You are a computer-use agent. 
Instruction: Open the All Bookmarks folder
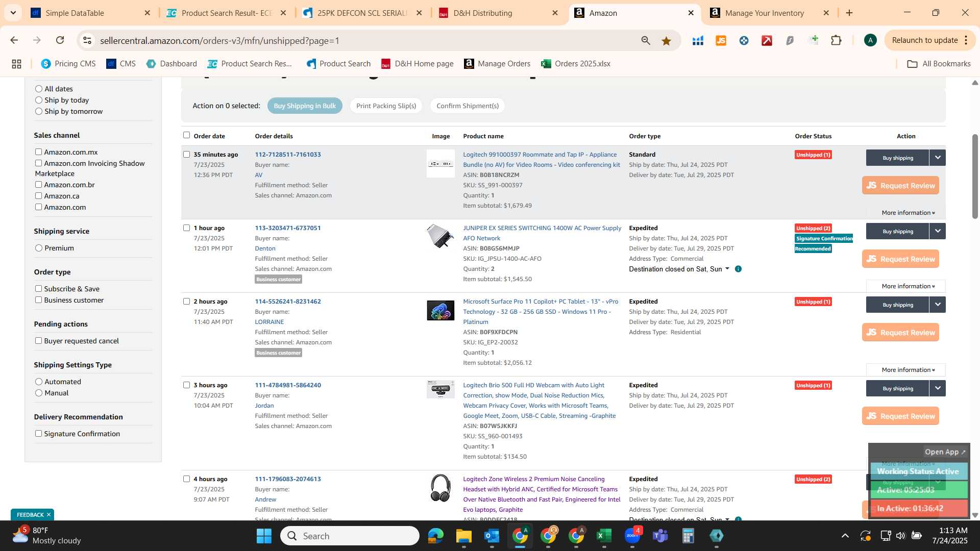[x=939, y=64]
